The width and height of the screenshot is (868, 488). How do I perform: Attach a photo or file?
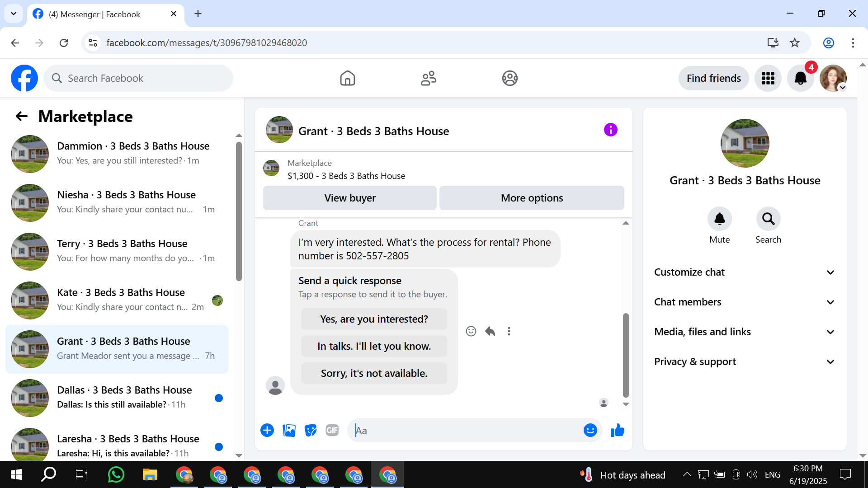coord(289,430)
